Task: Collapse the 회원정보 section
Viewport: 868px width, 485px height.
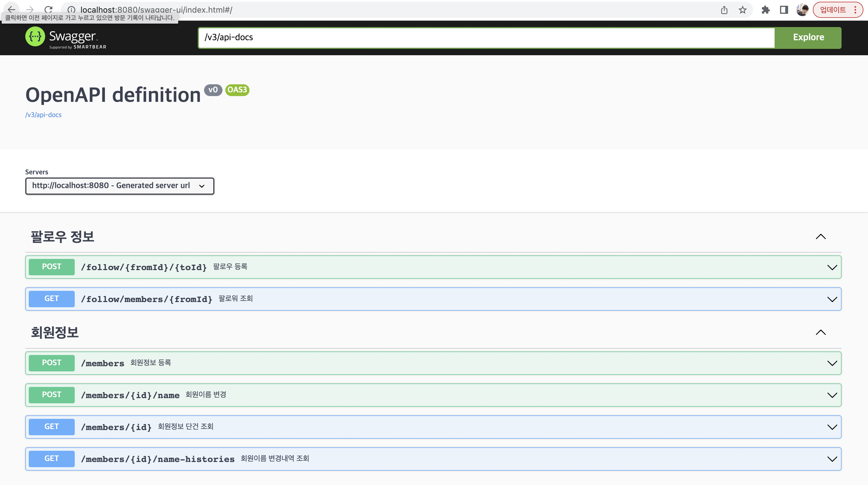Action: 821,332
